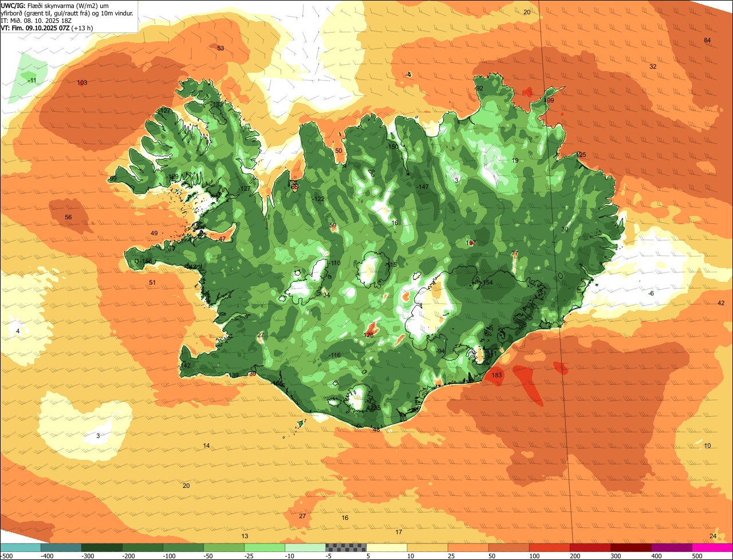This screenshot has height=560, width=733.
Task: Select the legend swatch between -100 and -50
Action: pyautogui.click(x=183, y=547)
